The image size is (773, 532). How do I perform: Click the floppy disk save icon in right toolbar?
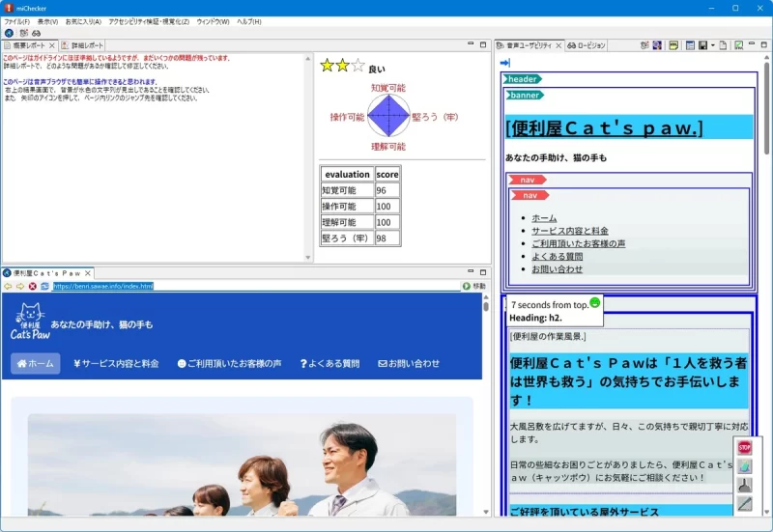coord(703,45)
